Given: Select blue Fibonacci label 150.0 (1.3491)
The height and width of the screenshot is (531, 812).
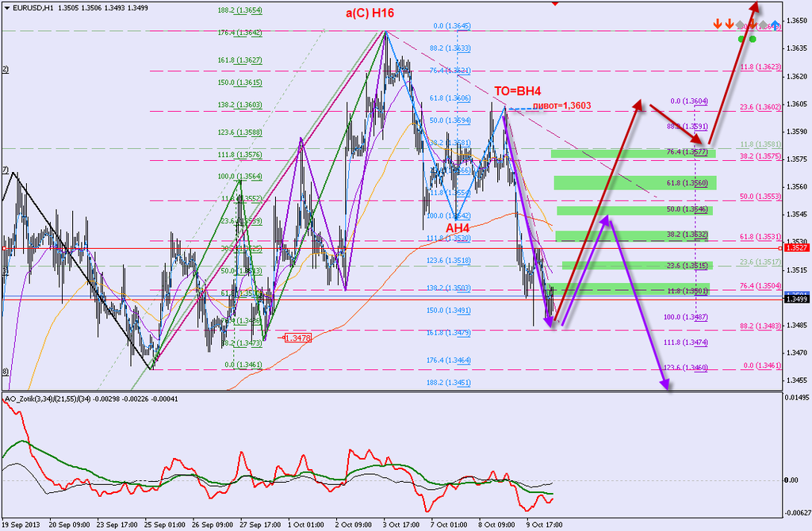Looking at the screenshot, I should (449, 311).
